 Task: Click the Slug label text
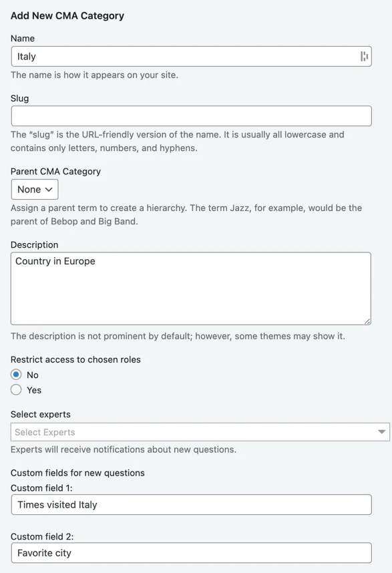click(20, 98)
